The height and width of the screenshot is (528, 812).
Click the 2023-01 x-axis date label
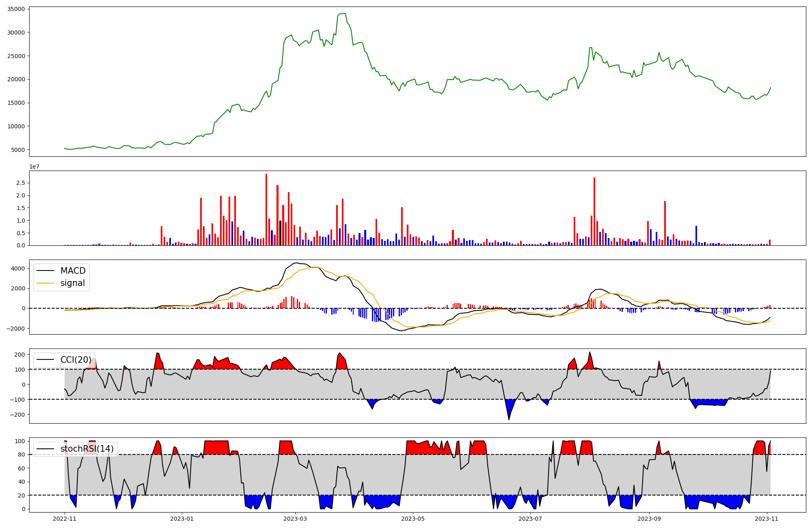tap(182, 519)
